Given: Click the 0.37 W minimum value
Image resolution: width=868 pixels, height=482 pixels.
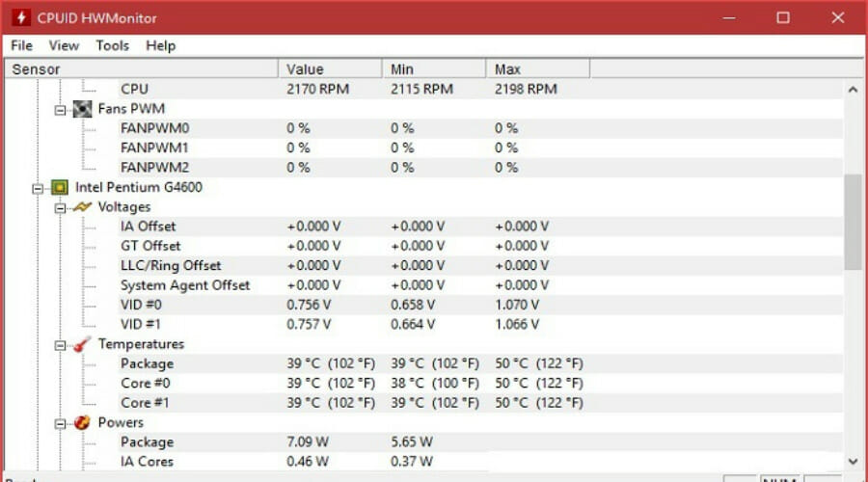Looking at the screenshot, I should point(411,462).
